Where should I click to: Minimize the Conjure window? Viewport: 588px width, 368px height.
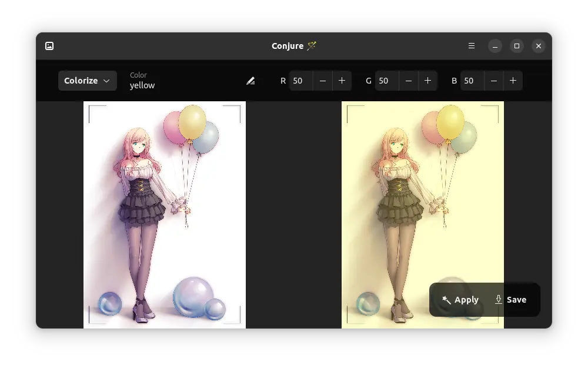pos(495,46)
